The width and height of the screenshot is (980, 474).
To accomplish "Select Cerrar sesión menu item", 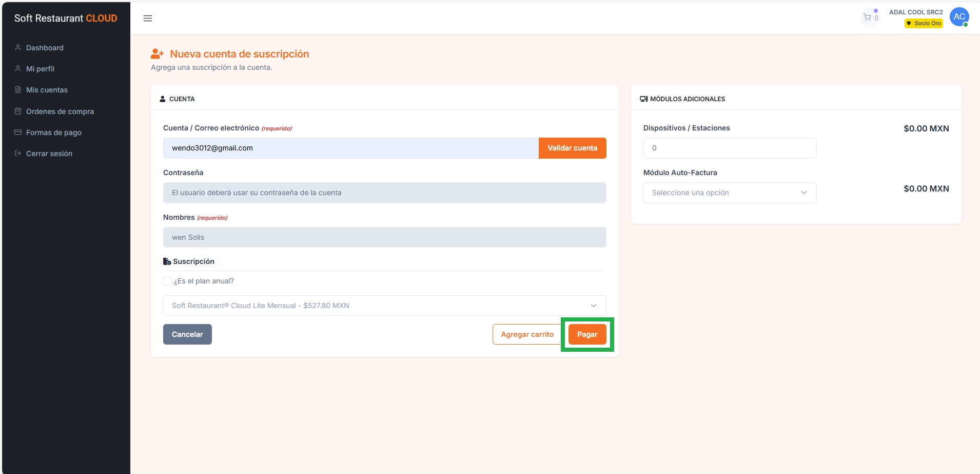I will 49,154.
